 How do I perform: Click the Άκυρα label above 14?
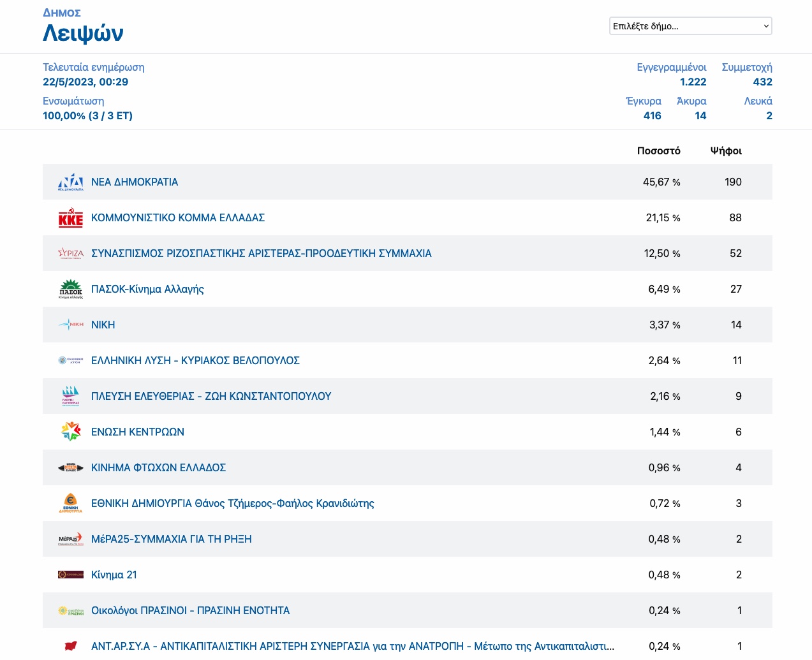coord(691,101)
